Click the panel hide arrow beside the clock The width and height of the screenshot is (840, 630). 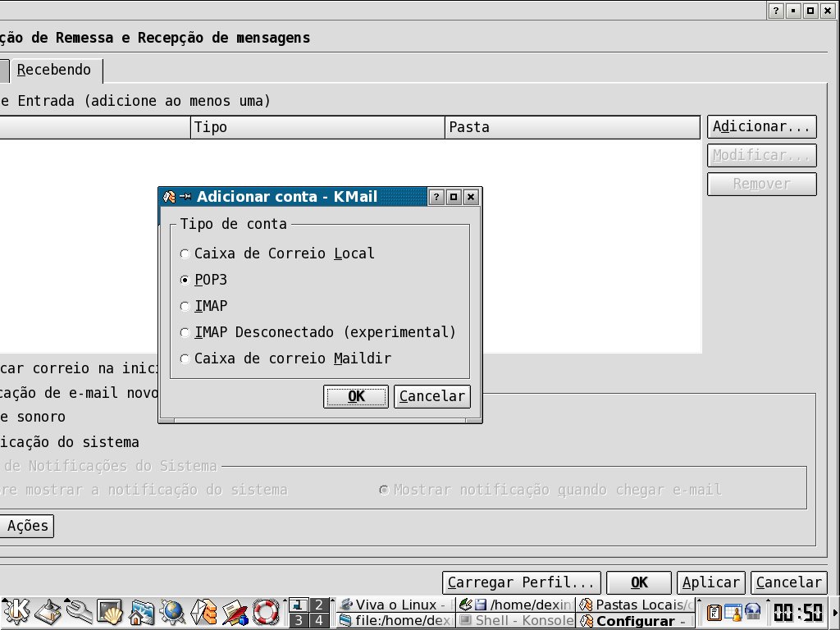[x=834, y=613]
